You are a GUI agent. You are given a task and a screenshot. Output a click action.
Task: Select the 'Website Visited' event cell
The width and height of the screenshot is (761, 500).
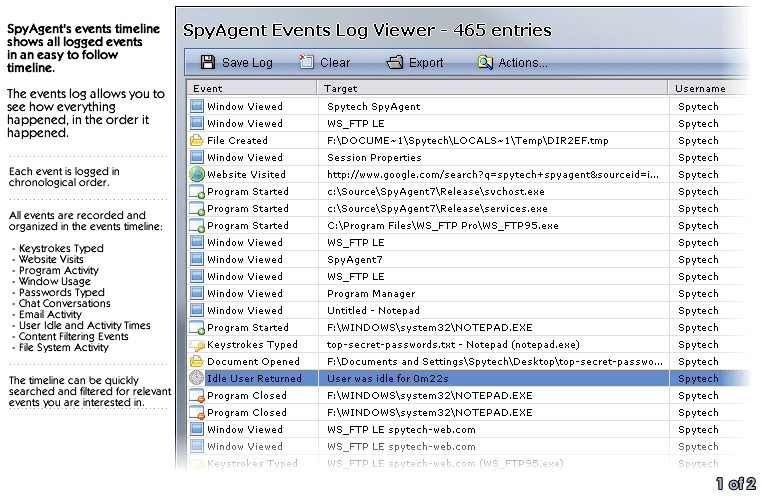click(x=247, y=174)
